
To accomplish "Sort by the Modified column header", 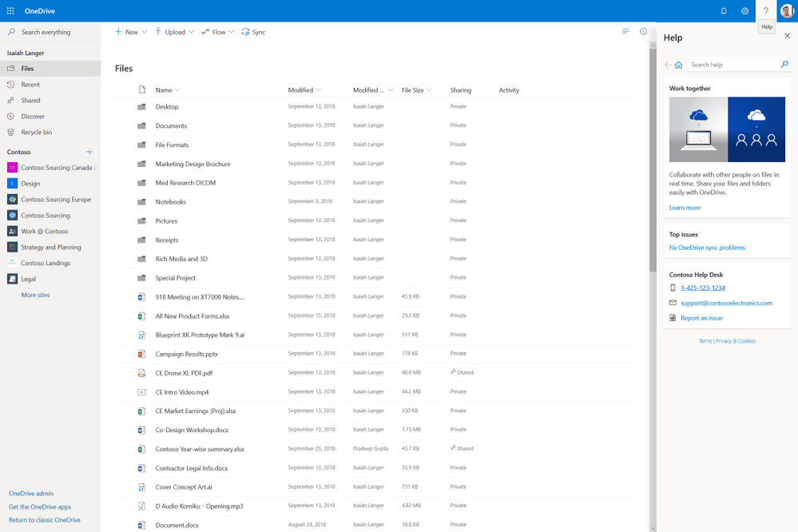I will click(x=301, y=90).
